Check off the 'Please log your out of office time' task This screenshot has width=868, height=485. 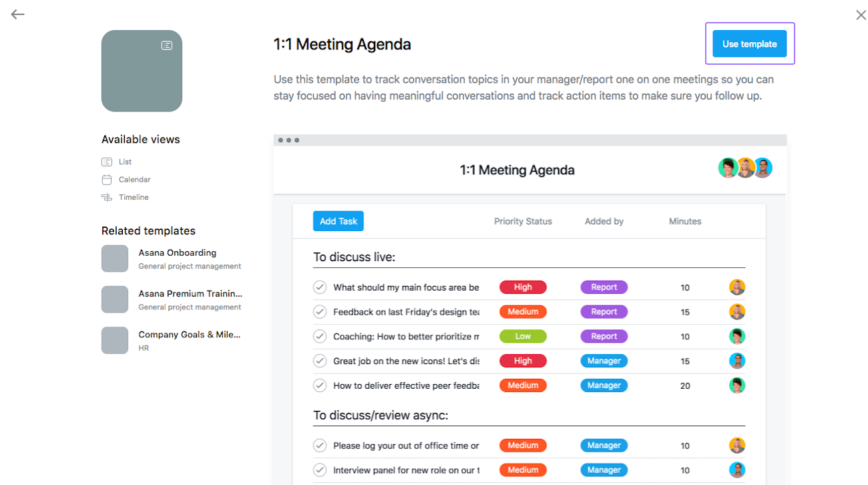319,445
